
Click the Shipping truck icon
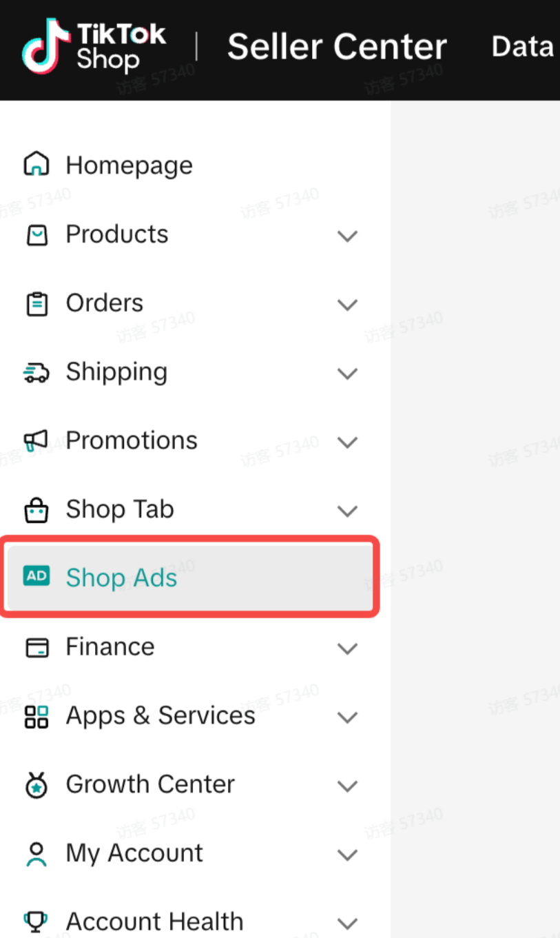click(x=37, y=373)
